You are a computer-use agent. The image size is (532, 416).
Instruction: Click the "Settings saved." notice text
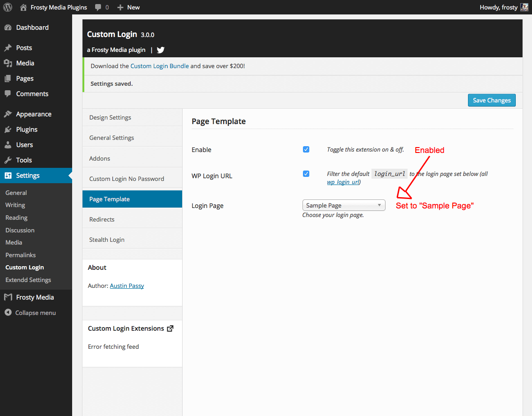112,83
